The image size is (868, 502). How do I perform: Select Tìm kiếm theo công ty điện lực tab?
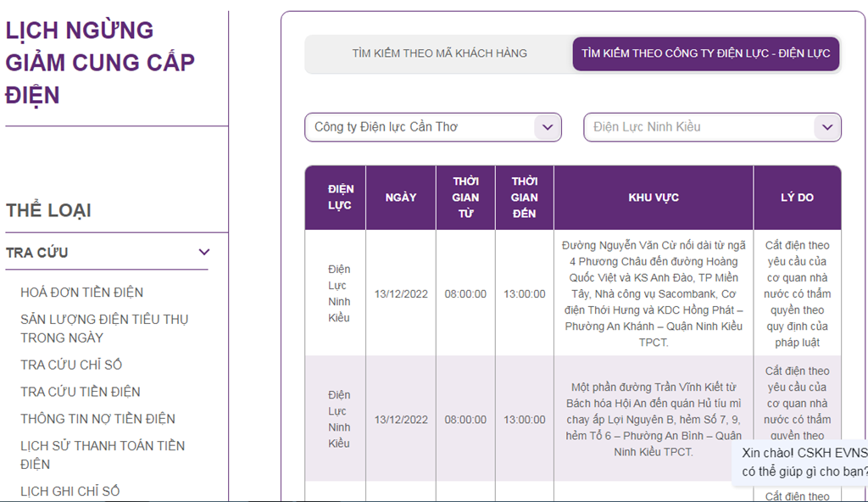(x=705, y=53)
